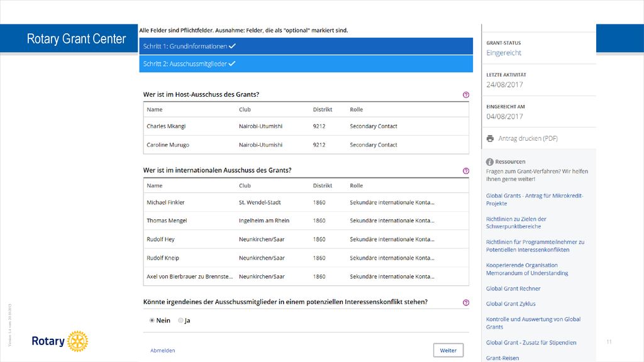Click Grant-Status value Eingereicht

tap(504, 53)
